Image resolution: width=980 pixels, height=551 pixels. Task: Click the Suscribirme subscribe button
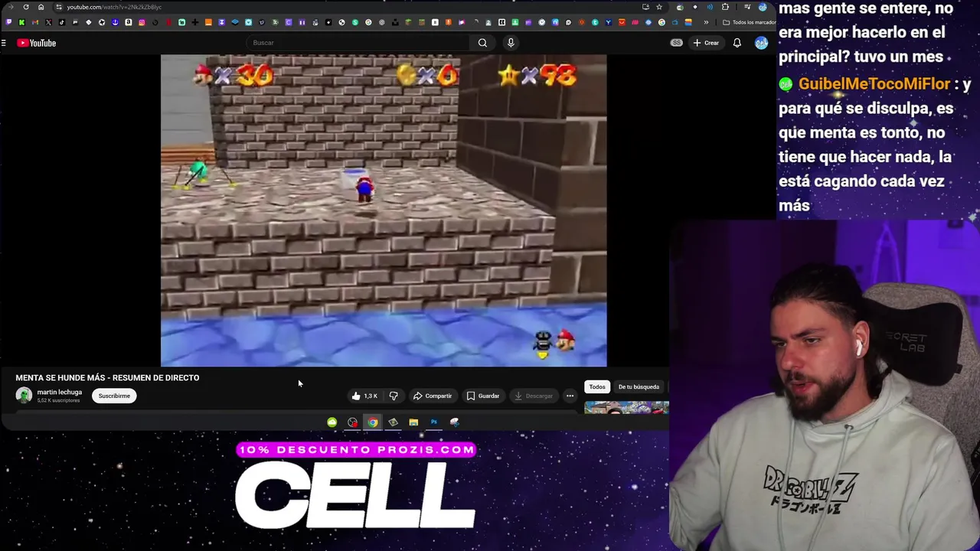(114, 396)
